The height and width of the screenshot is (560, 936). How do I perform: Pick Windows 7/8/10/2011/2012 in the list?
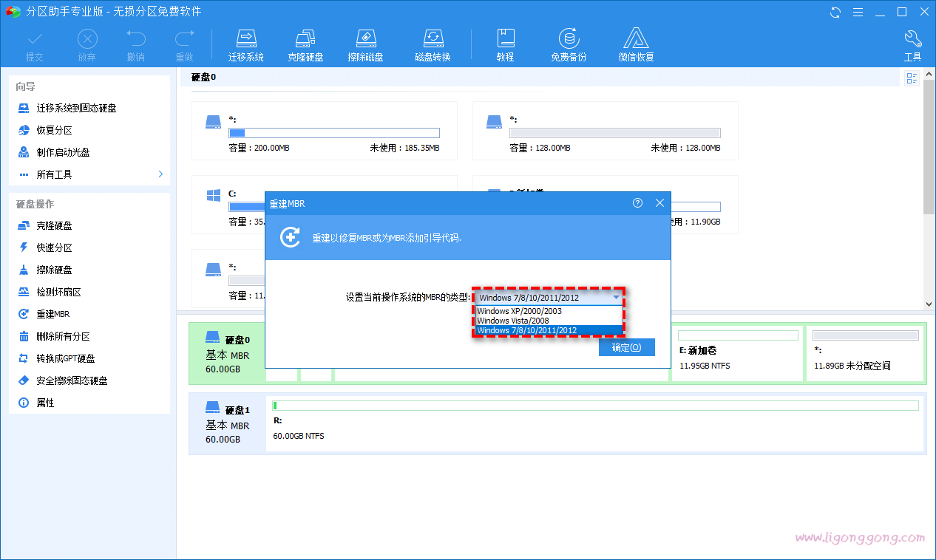[526, 330]
